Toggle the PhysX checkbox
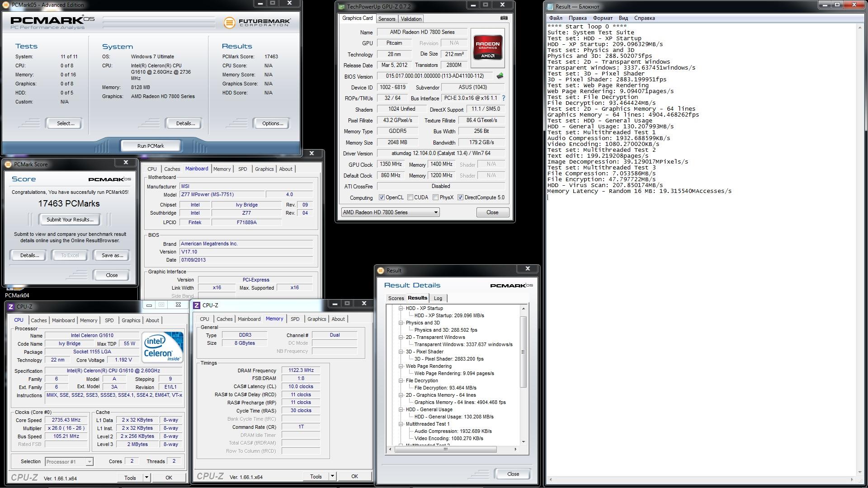 point(435,197)
